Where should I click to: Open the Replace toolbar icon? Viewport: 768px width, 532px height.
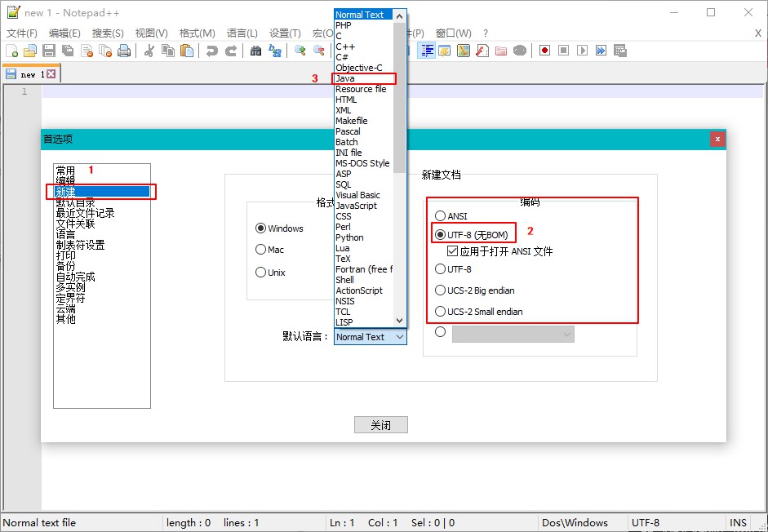[275, 51]
